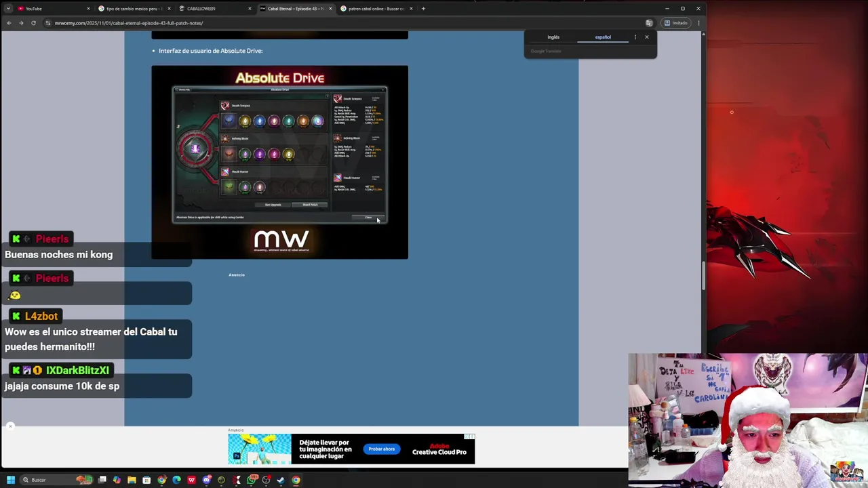This screenshot has width=868, height=488.
Task: View site information icon in address bar
Action: pyautogui.click(x=47, y=23)
